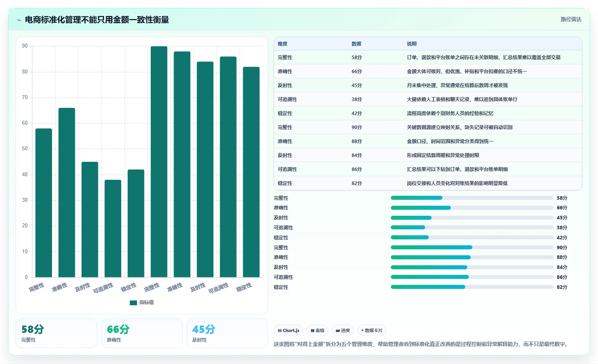The width and height of the screenshot is (598, 364).
Task: Click the y-axis tick label 90
Action: click(25, 46)
